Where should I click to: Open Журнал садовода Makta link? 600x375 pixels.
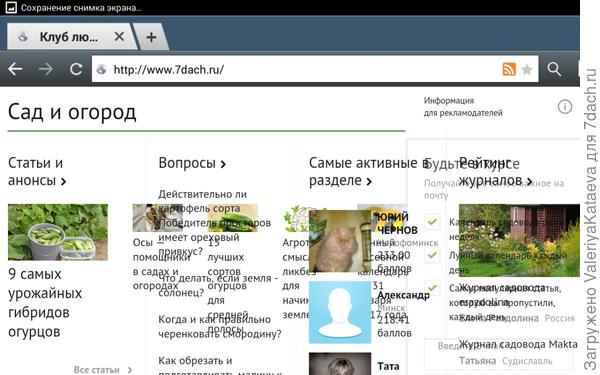[518, 344]
